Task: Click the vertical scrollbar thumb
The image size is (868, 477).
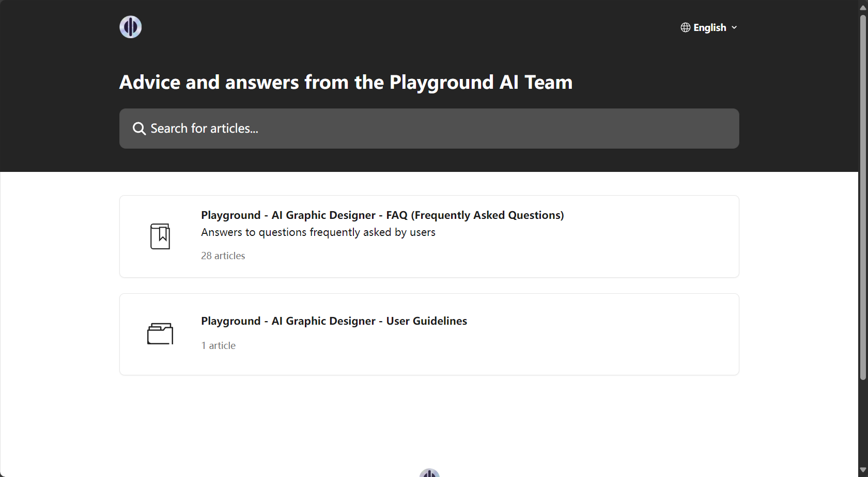Action: (x=863, y=198)
